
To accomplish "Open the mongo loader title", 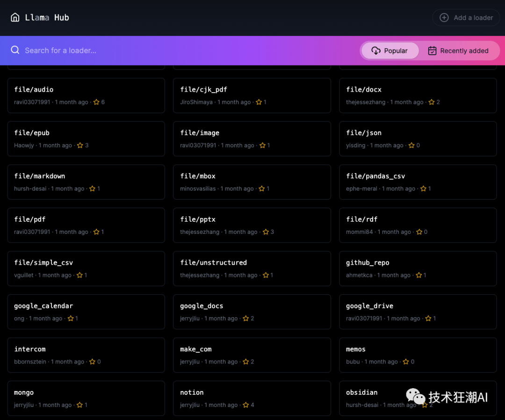I will point(24,392).
